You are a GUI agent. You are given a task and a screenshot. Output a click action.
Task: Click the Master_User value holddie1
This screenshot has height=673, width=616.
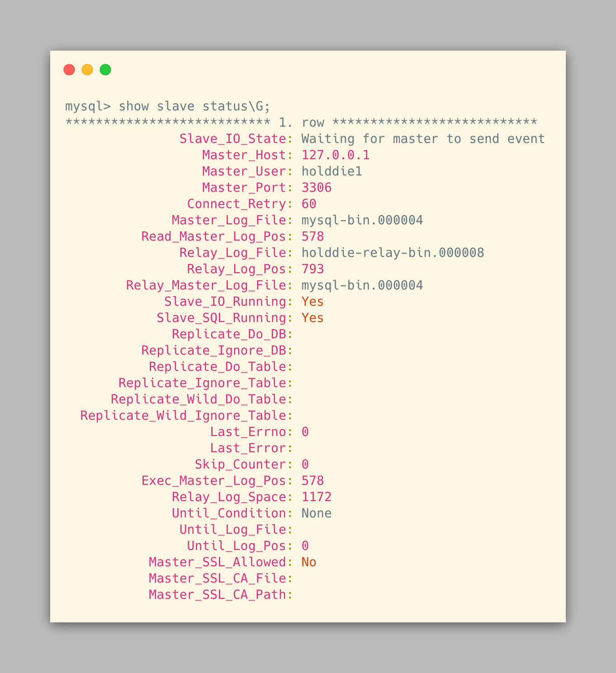pyautogui.click(x=332, y=171)
